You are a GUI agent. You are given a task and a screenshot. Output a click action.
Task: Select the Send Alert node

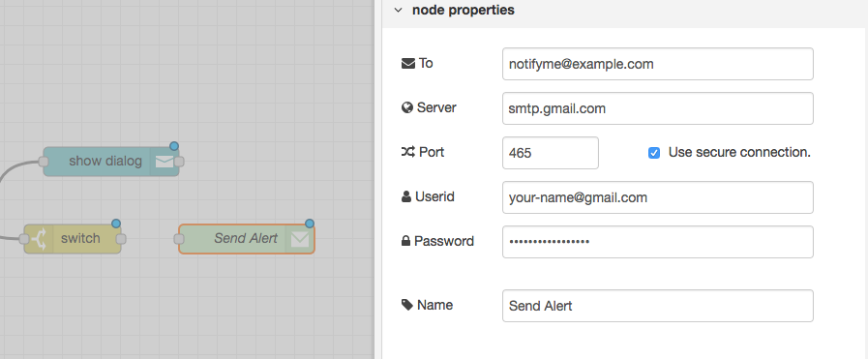click(x=247, y=238)
